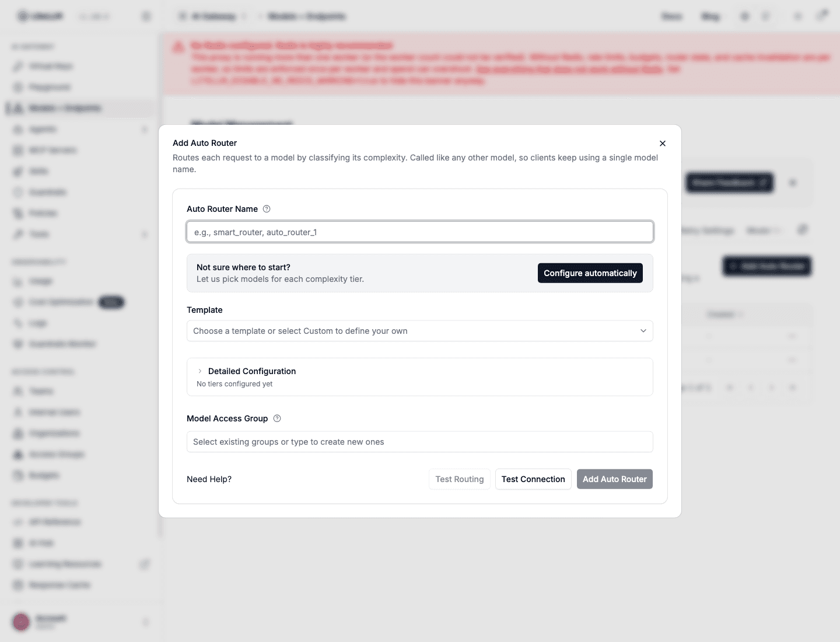Click the sidebar collapse icon beside logo
840x642 pixels.
point(146,16)
